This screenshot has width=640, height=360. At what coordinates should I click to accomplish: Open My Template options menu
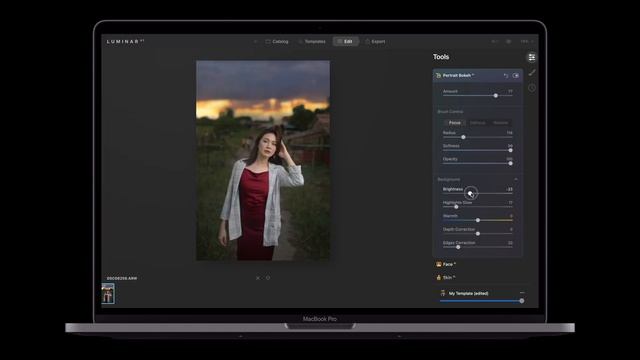522,293
